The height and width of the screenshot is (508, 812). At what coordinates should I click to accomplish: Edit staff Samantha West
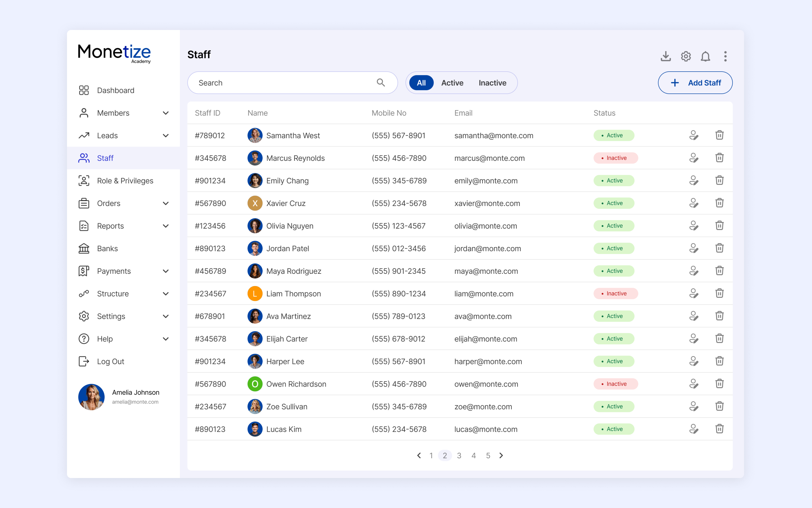pyautogui.click(x=693, y=135)
